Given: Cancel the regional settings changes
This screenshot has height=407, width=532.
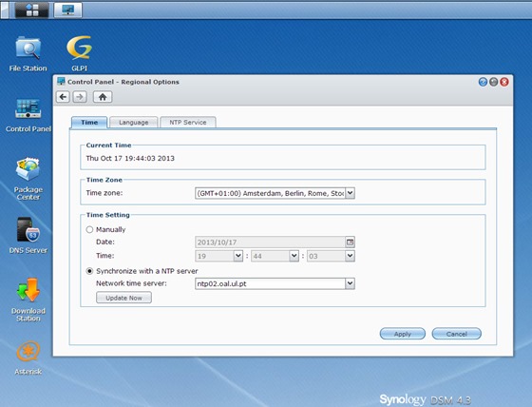Looking at the screenshot, I should point(456,334).
